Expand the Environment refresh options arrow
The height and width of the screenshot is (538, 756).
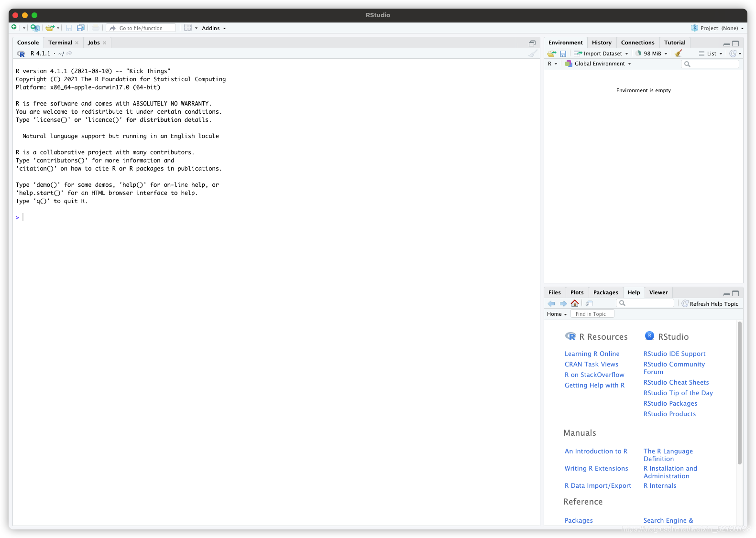point(740,54)
